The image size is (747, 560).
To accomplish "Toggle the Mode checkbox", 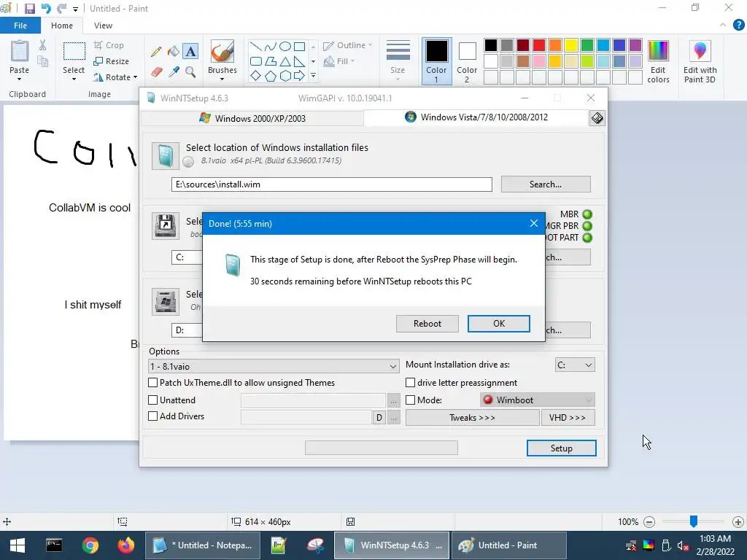I will pos(410,400).
